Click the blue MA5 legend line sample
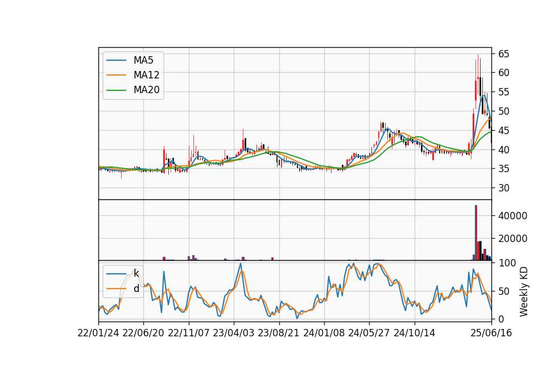This screenshot has width=546, height=392. [116, 61]
